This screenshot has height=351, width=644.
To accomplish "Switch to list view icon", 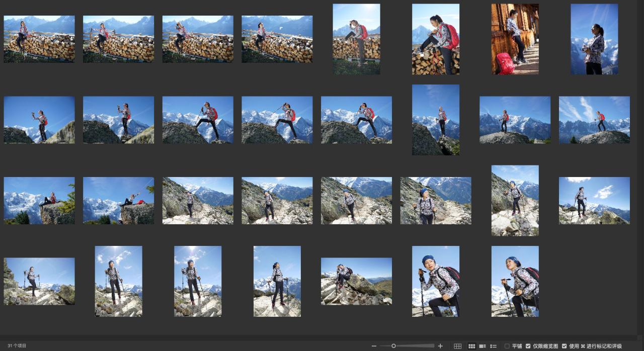I will (x=493, y=346).
